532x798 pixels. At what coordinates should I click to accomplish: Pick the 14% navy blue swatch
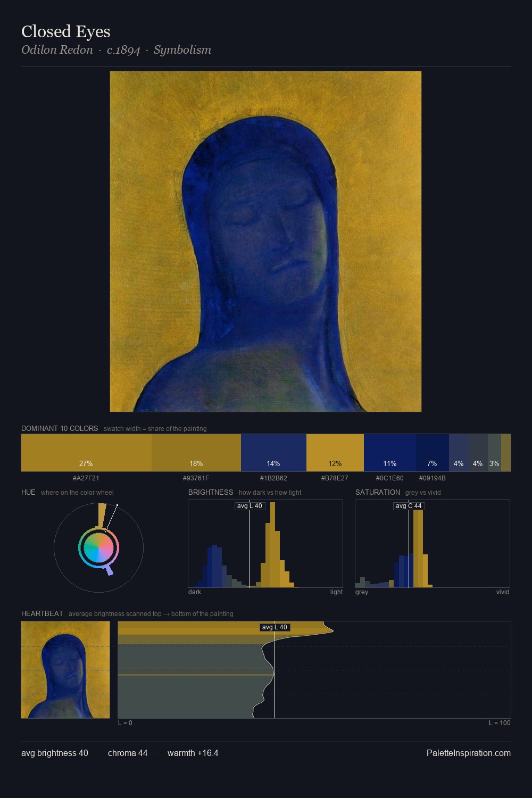(273, 453)
